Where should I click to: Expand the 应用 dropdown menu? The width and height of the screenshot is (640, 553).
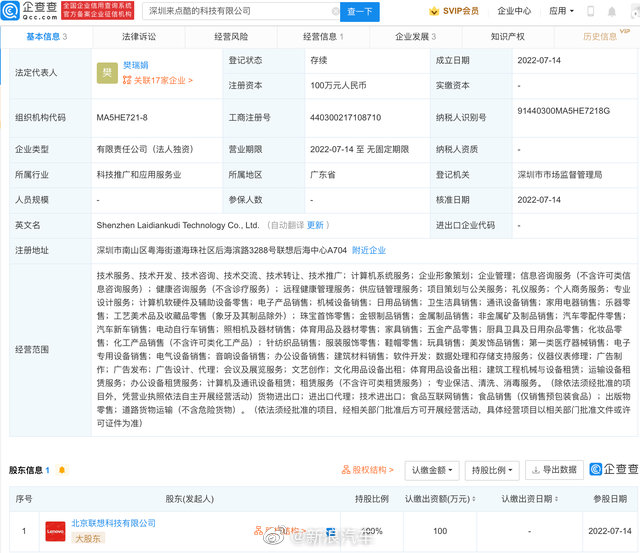point(561,11)
